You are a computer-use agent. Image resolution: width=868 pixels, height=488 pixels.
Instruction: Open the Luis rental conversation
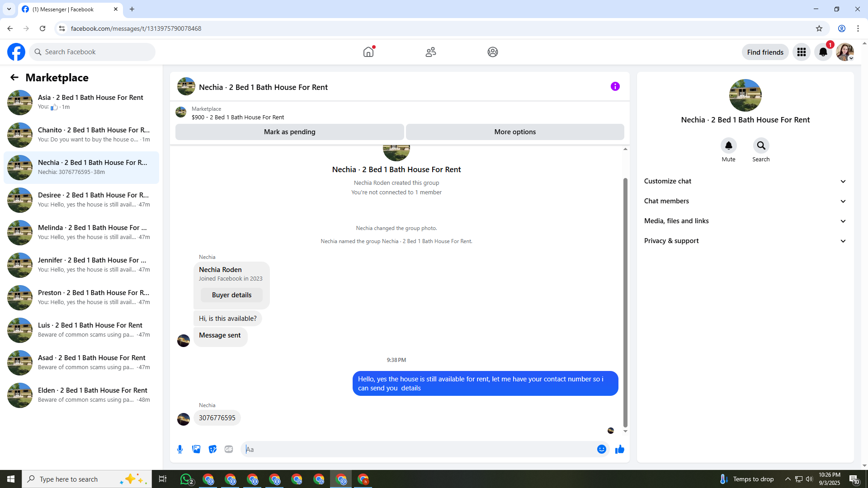point(81,330)
